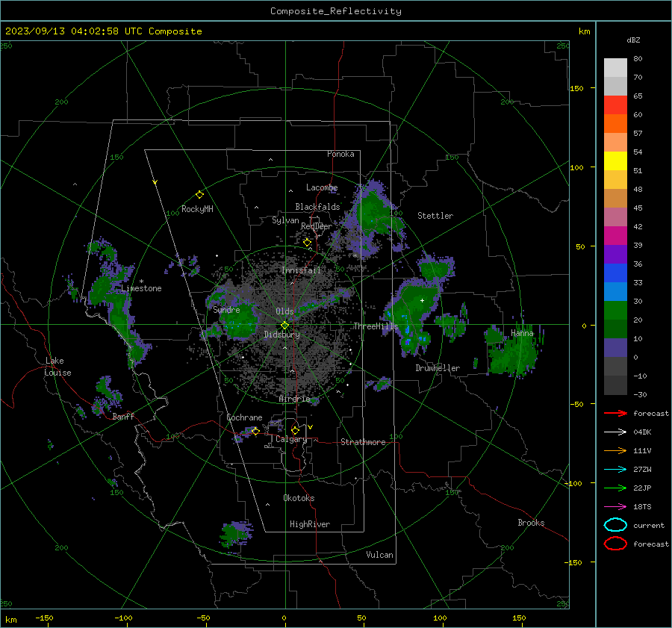Click the Composite_Reflectivity title

(x=336, y=11)
